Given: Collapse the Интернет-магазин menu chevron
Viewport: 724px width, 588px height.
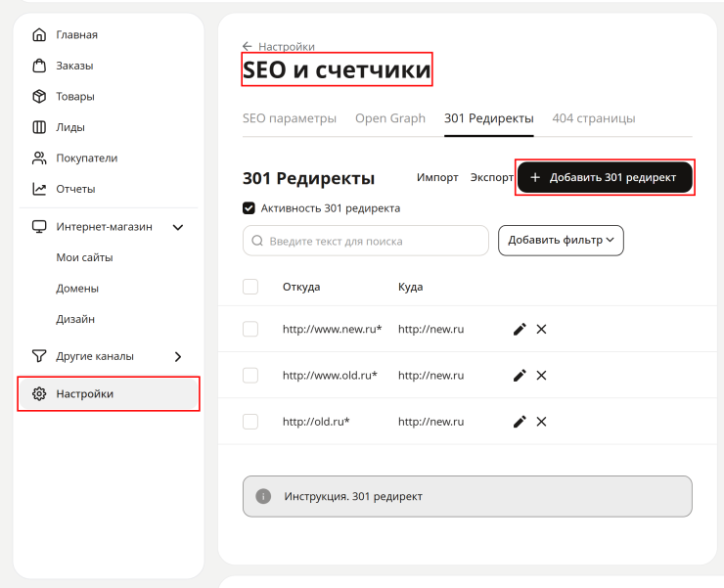Looking at the screenshot, I should coord(178,227).
